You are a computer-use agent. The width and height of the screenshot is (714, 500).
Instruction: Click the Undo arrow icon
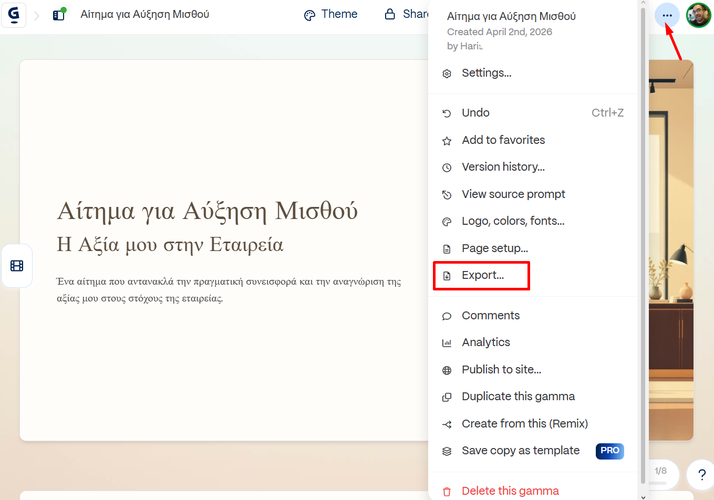447,113
